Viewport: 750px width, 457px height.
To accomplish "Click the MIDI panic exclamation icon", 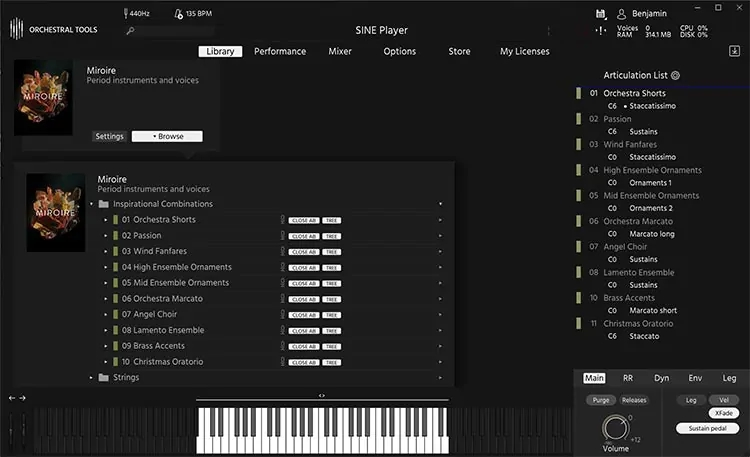I will click(601, 31).
